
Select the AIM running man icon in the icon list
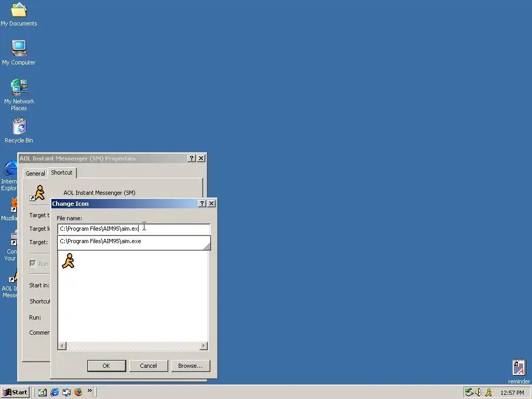(68, 261)
